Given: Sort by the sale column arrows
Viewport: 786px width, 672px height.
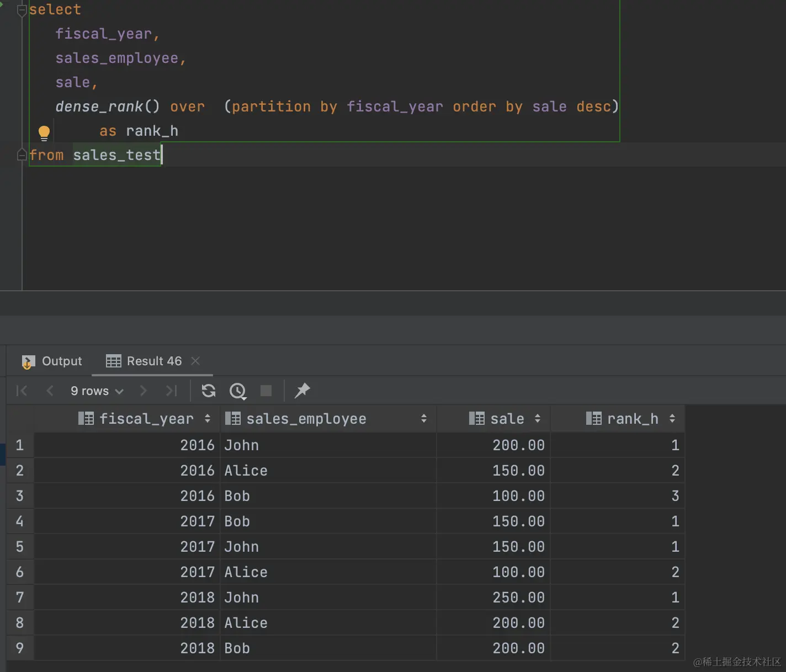Looking at the screenshot, I should (x=538, y=419).
